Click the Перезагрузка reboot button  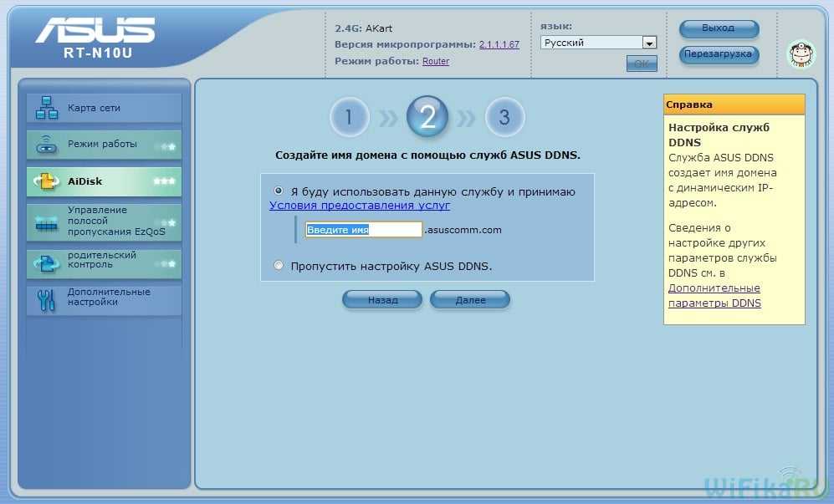719,54
